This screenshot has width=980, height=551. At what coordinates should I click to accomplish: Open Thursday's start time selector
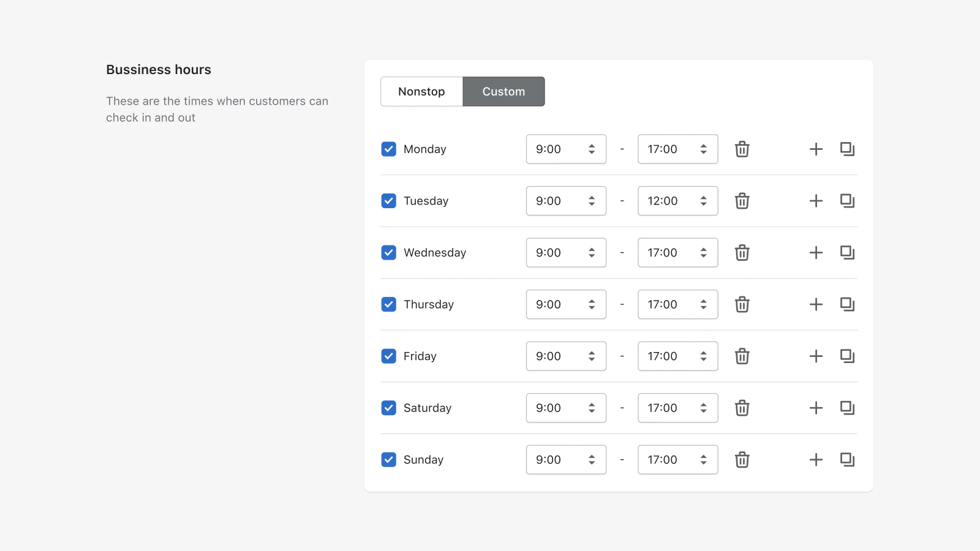pos(566,304)
